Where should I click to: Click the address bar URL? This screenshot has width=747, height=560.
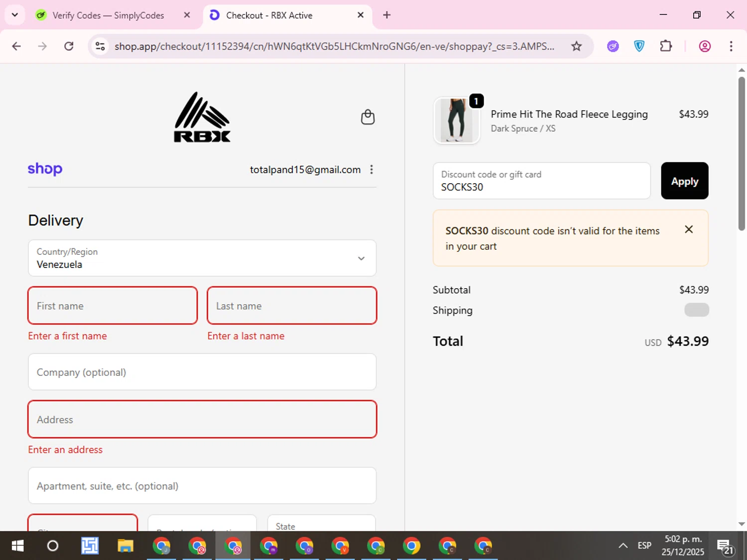click(334, 46)
